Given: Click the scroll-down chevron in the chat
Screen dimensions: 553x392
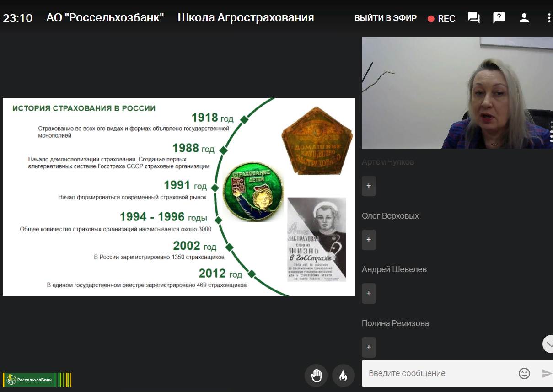Looking at the screenshot, I should 548,344.
